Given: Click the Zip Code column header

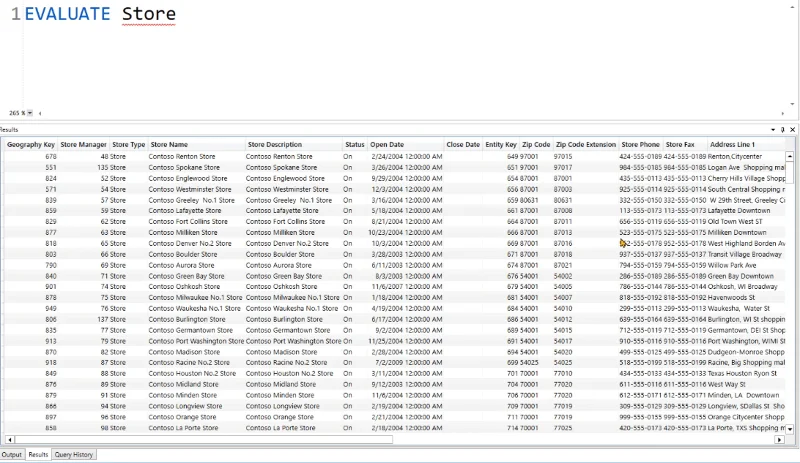Looking at the screenshot, I should tap(536, 144).
